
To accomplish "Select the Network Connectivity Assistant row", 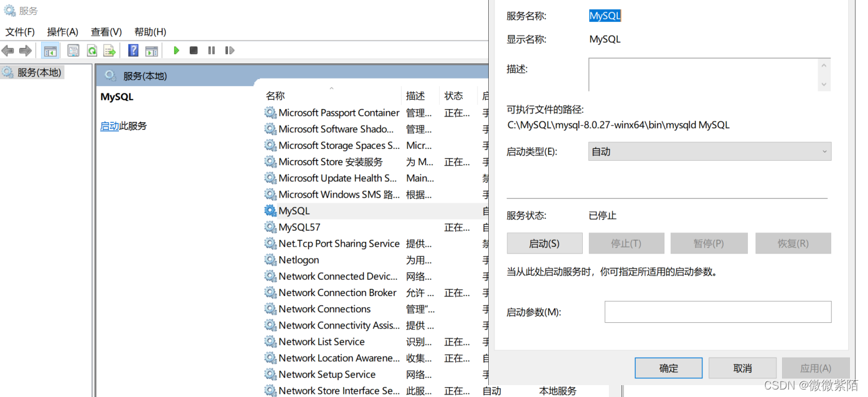I will (x=375, y=325).
